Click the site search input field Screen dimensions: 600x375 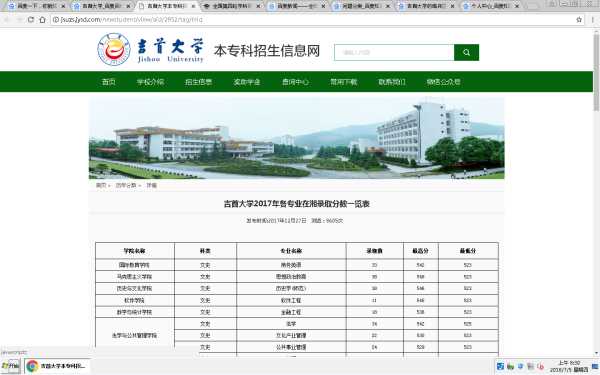(x=394, y=52)
